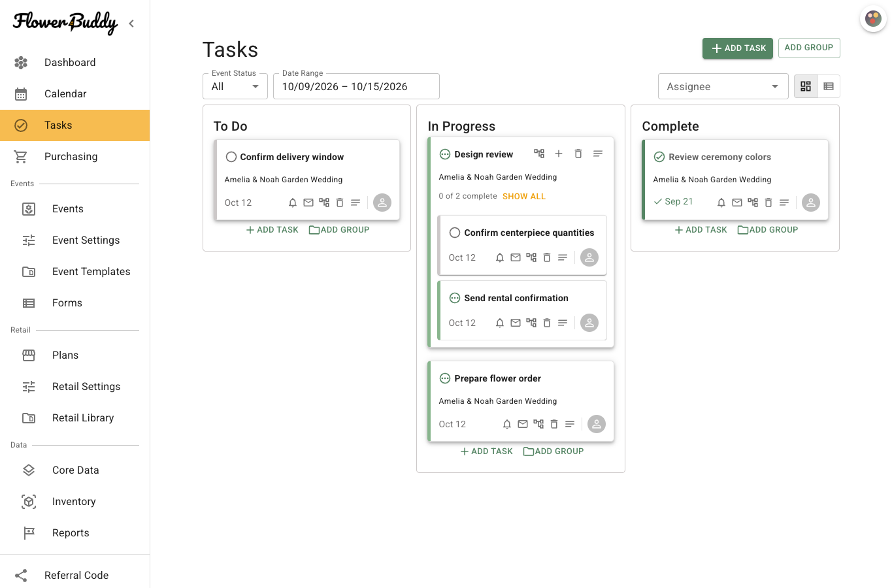Open Referral Code in the sidebar
This screenshot has width=892, height=588.
(75, 575)
